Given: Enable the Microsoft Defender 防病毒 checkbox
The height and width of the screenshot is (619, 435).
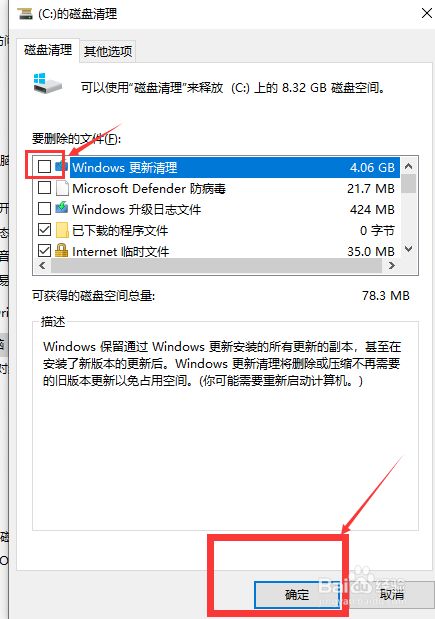Looking at the screenshot, I should pos(44,188).
